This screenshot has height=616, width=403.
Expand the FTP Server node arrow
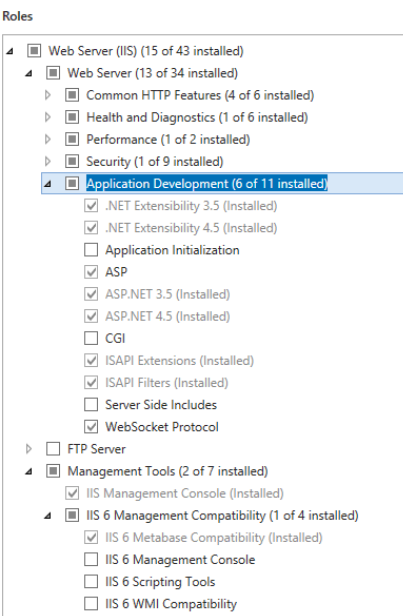[29, 449]
